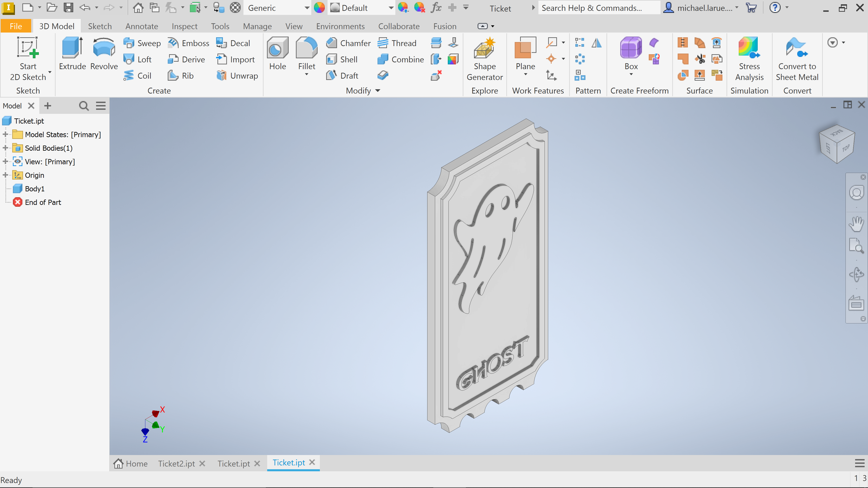Click the Adjust appearance color tool

click(x=403, y=7)
